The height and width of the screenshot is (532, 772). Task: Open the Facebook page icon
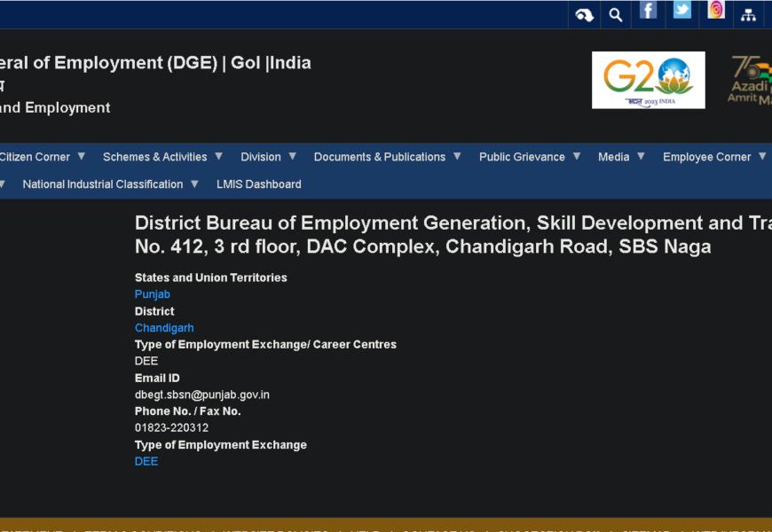pyautogui.click(x=649, y=11)
